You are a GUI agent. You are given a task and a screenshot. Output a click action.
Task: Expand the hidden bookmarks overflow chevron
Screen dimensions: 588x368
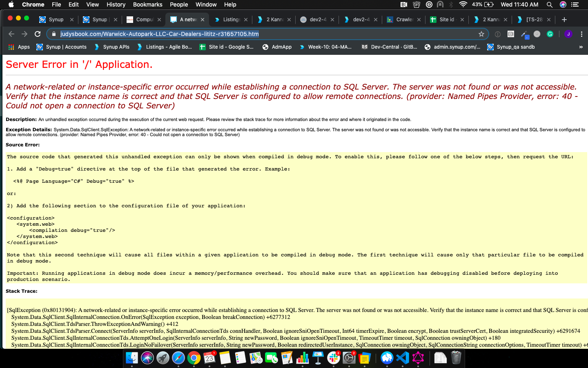click(x=581, y=47)
